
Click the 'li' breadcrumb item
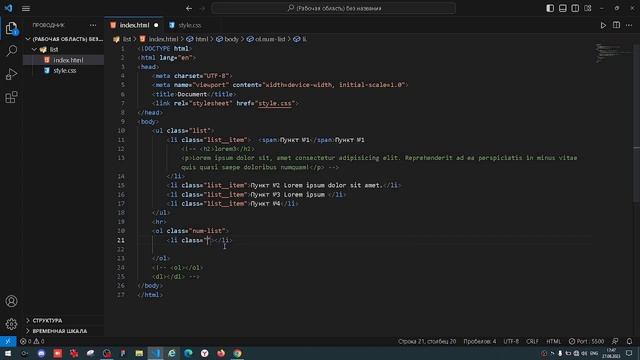(x=304, y=39)
